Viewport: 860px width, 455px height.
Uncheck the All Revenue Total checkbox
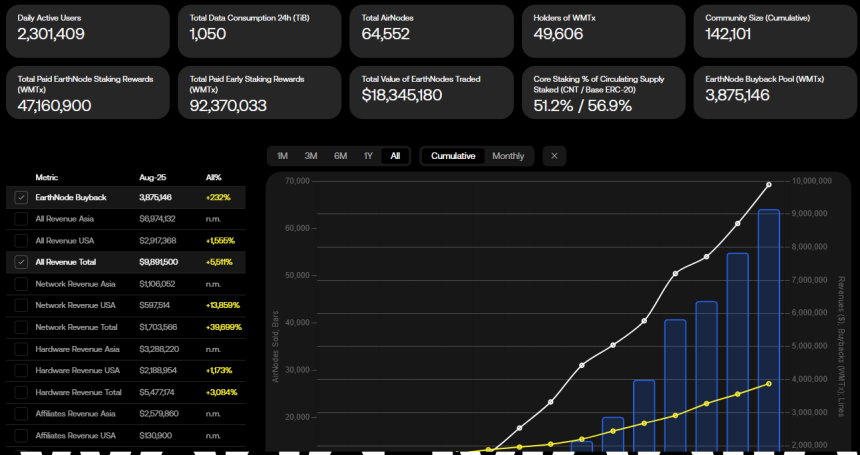[x=21, y=262]
